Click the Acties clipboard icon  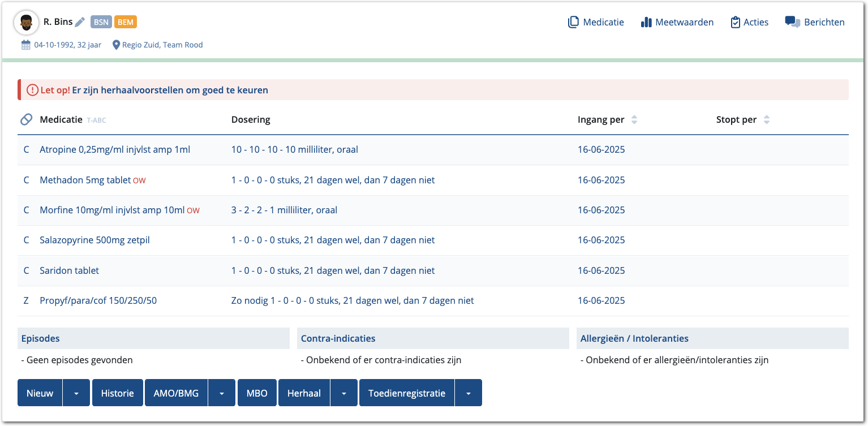(735, 22)
